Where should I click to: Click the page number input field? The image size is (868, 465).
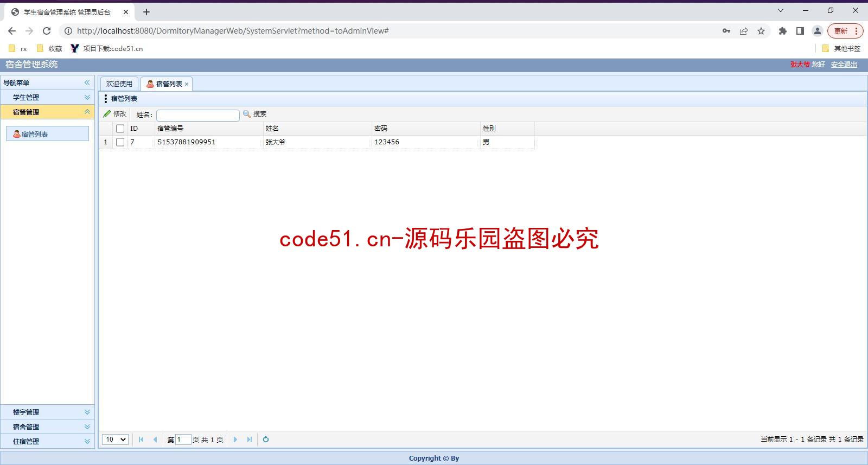pos(183,439)
